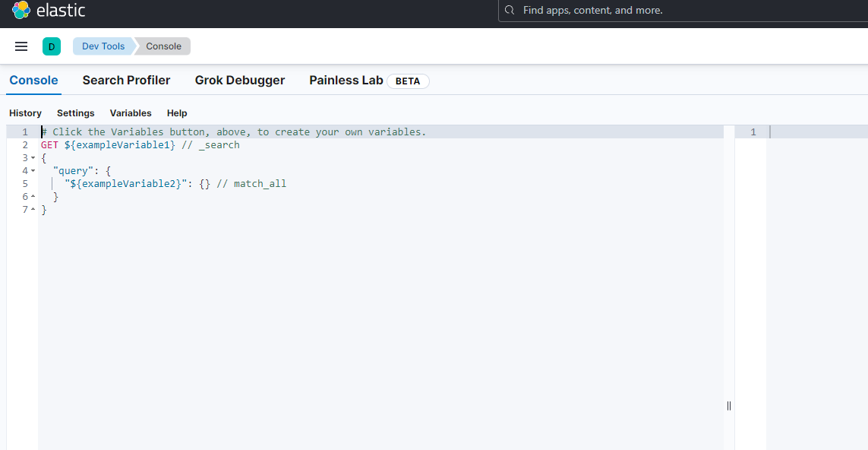Click line number 2 in gutter
Screen dimensions: 868x450
point(26,145)
